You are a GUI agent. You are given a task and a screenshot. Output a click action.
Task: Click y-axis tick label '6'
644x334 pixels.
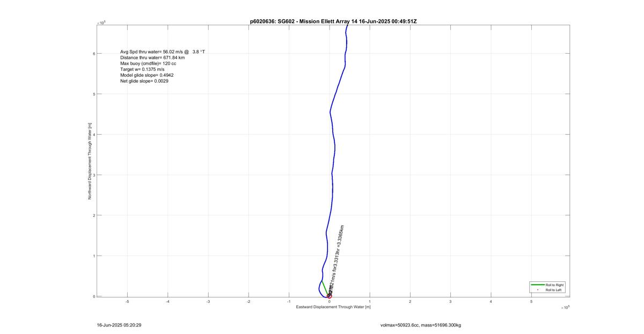click(x=94, y=54)
